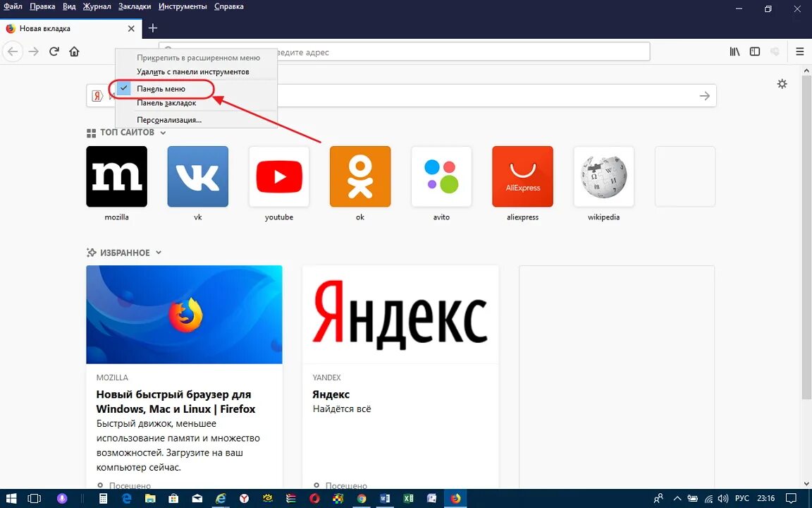Image resolution: width=812 pixels, height=508 pixels.
Task: Open Yandex Browser from the taskbar
Action: pos(244,499)
